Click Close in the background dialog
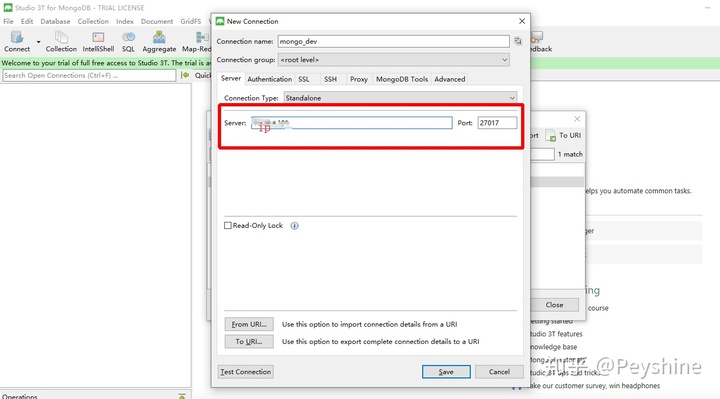Image resolution: width=720 pixels, height=399 pixels. (554, 305)
